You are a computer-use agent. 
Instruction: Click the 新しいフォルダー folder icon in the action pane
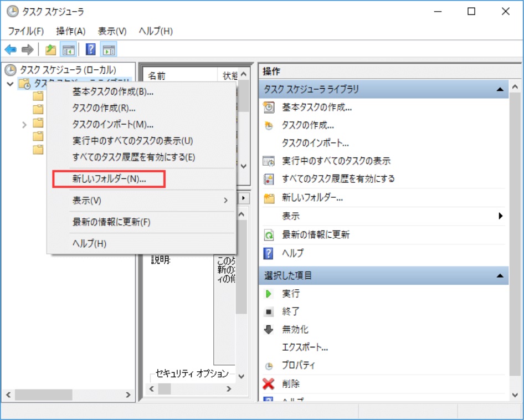(x=270, y=197)
